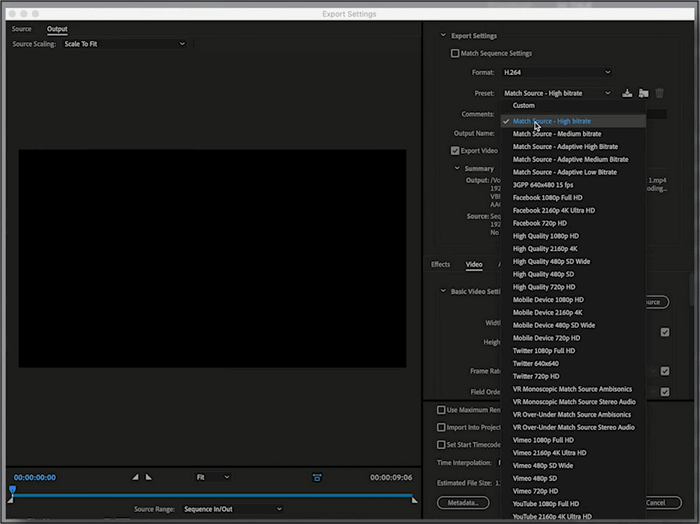The height and width of the screenshot is (524, 700).
Task: Enable Match Sequence Settings checkbox
Action: (456, 53)
